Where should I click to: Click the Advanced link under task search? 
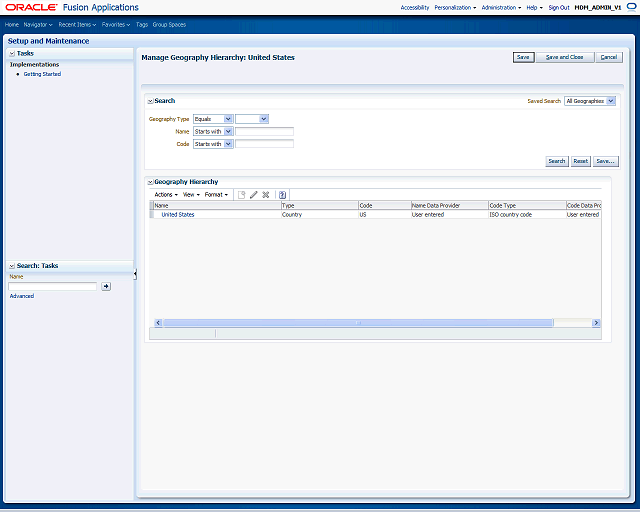coord(22,296)
